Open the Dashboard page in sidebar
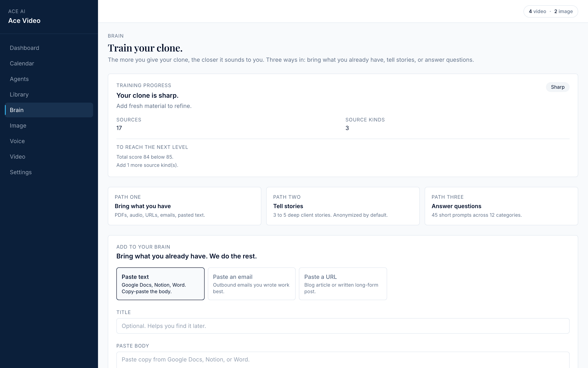This screenshot has height=368, width=588. [49, 48]
